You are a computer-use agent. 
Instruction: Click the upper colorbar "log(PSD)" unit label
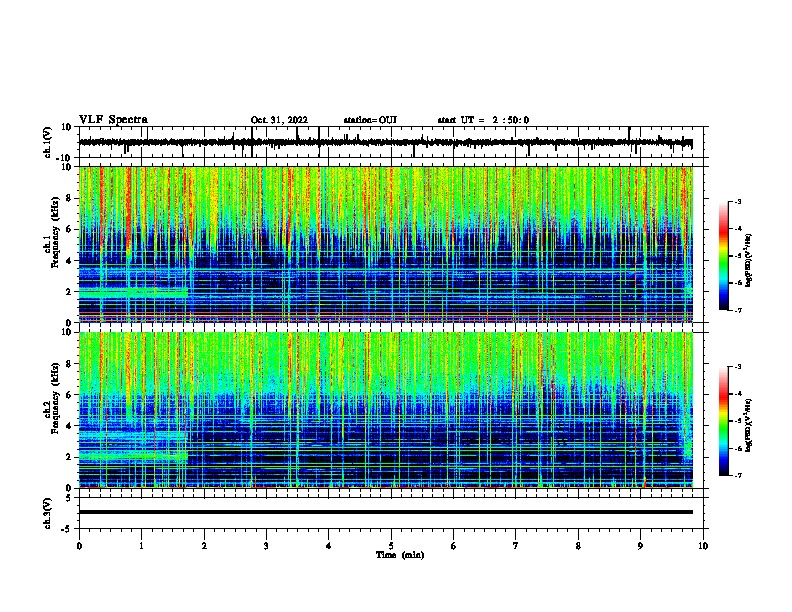click(748, 260)
